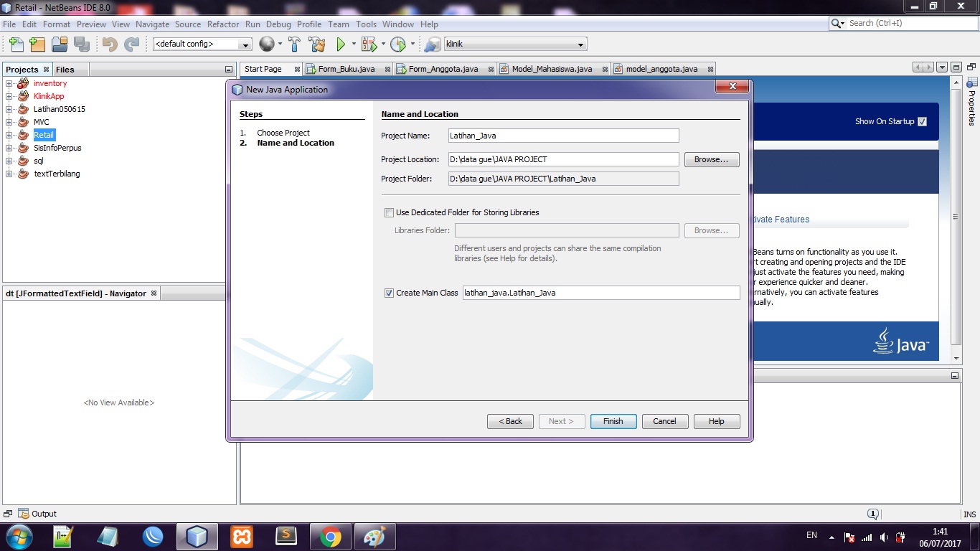
Task: Click Browse next to Project Location
Action: tap(711, 159)
